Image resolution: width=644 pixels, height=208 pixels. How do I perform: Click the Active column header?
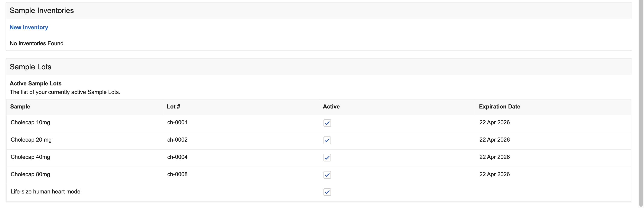click(x=331, y=107)
